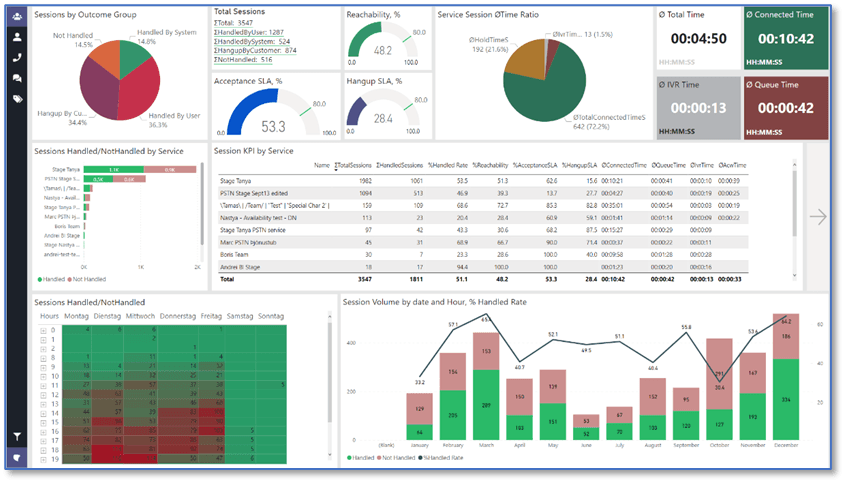Expand hour 0 row in heatmap
Screen dimensions: 845x483
(43, 330)
